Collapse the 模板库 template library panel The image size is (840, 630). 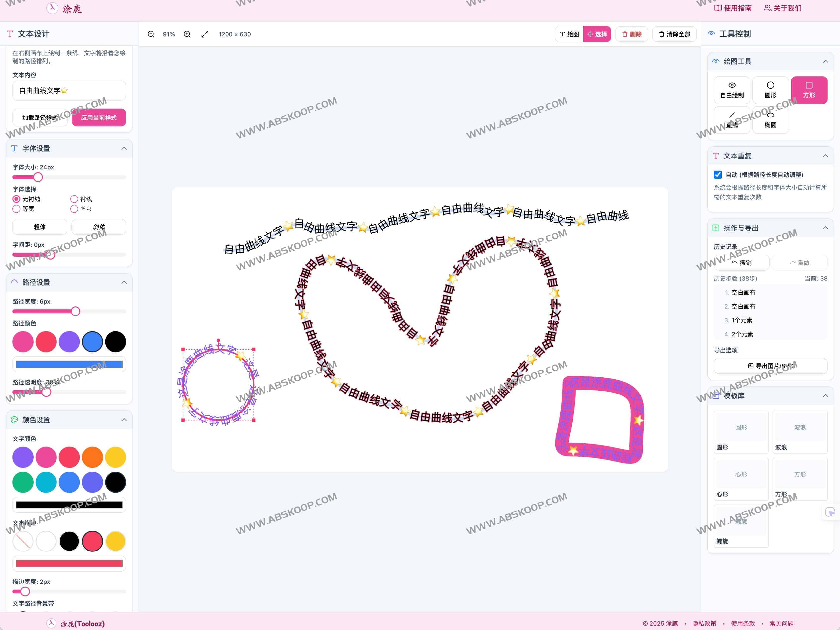click(825, 396)
